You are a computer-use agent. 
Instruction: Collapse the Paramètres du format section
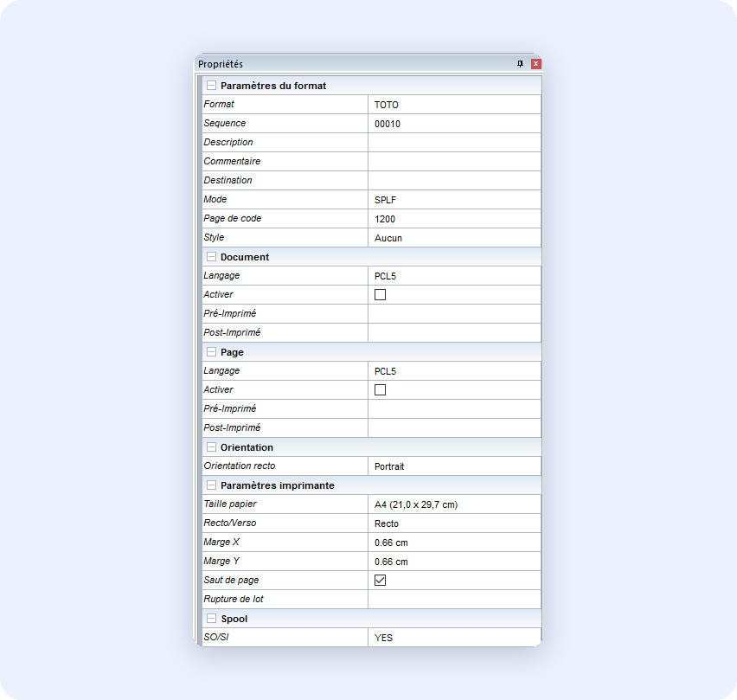point(212,86)
